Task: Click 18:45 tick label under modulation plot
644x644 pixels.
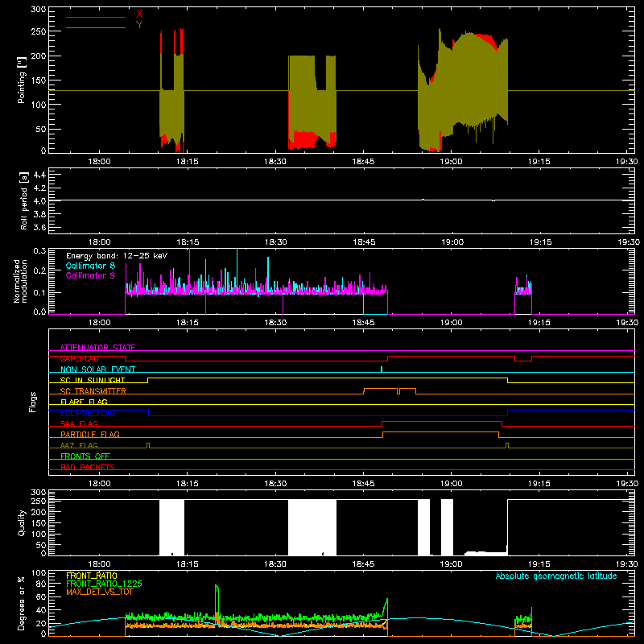Action: click(364, 323)
